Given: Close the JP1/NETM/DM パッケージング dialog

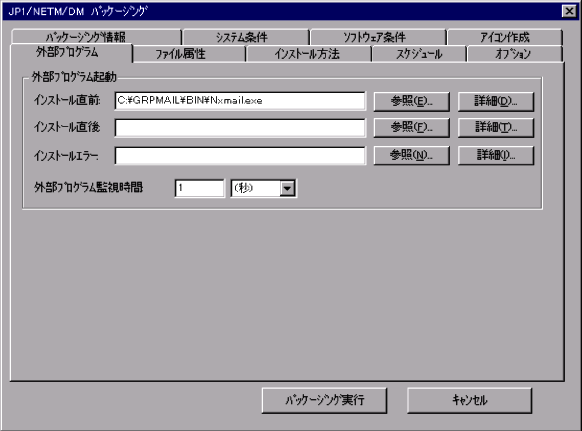Looking at the screenshot, I should coord(569,12).
